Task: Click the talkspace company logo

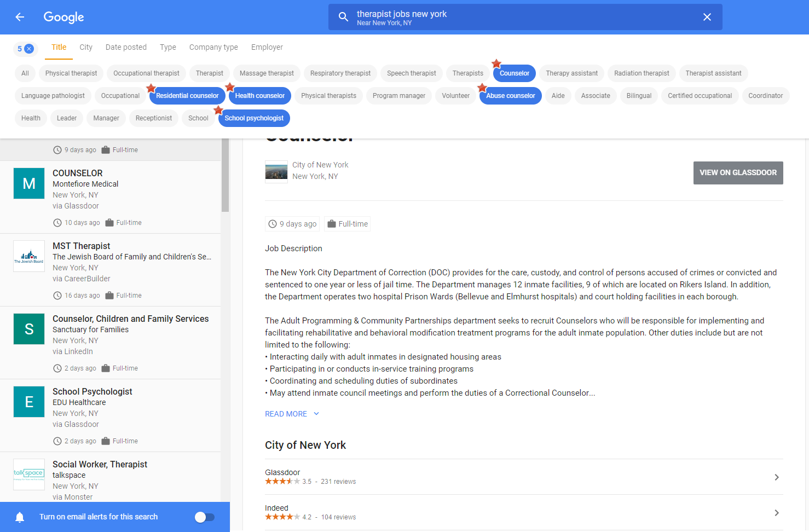Action: point(29,474)
